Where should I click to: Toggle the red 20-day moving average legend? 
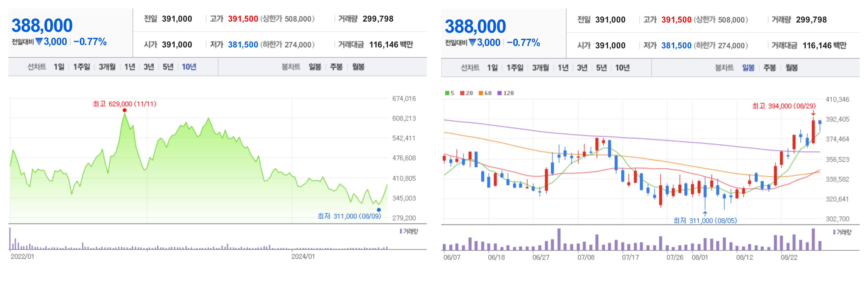tap(465, 93)
